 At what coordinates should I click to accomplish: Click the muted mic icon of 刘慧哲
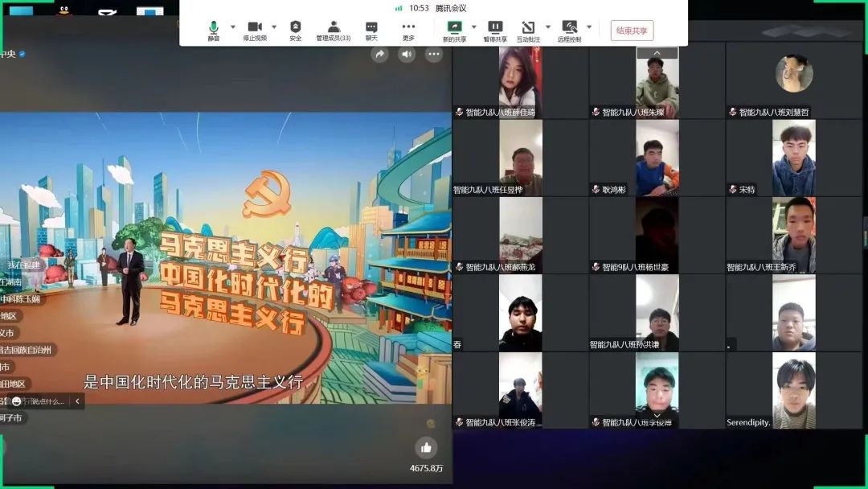[732, 112]
